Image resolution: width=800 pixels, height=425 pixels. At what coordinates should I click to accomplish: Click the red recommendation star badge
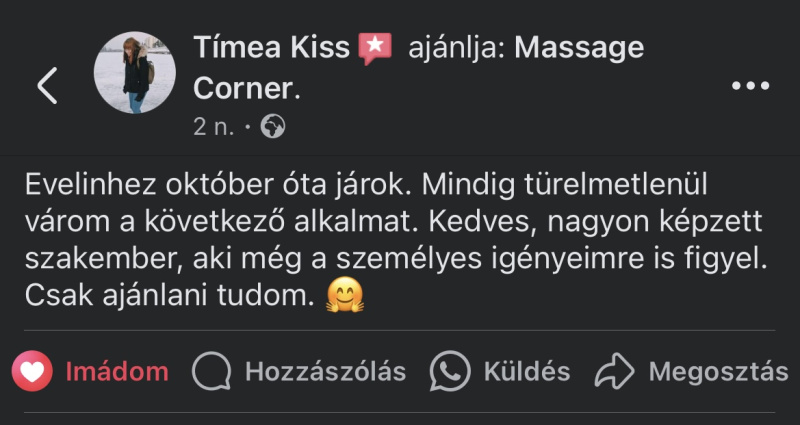[x=375, y=47]
